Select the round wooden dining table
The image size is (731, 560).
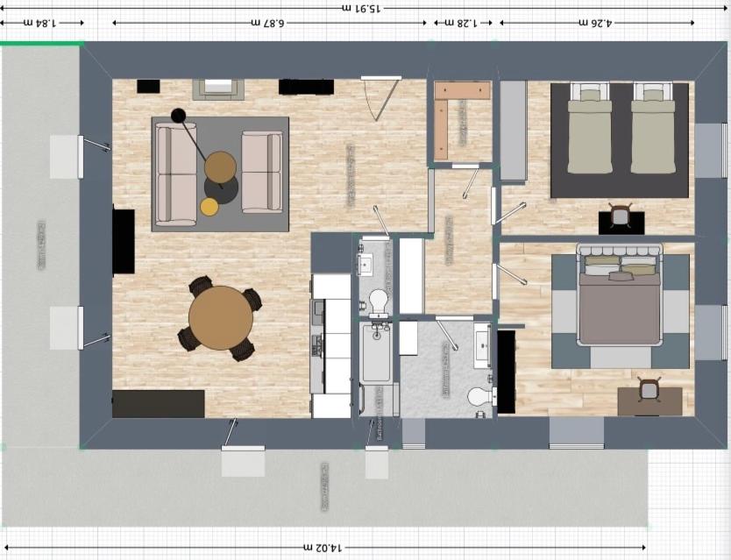221,318
